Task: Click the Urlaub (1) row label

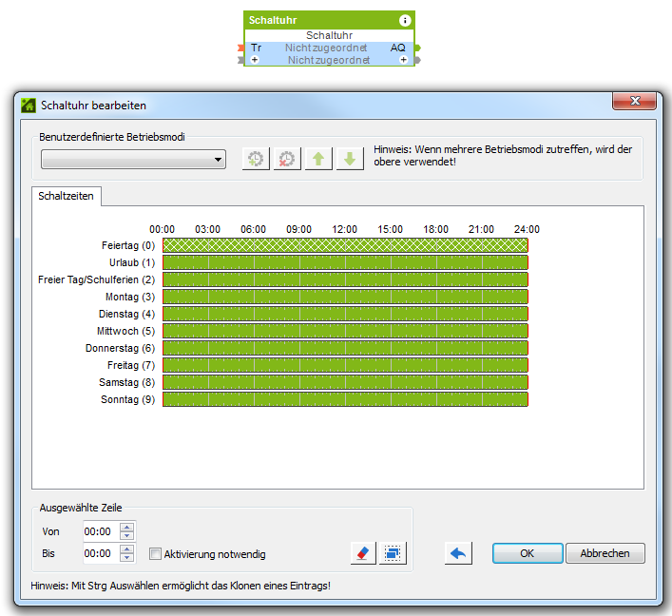Action: [x=132, y=262]
